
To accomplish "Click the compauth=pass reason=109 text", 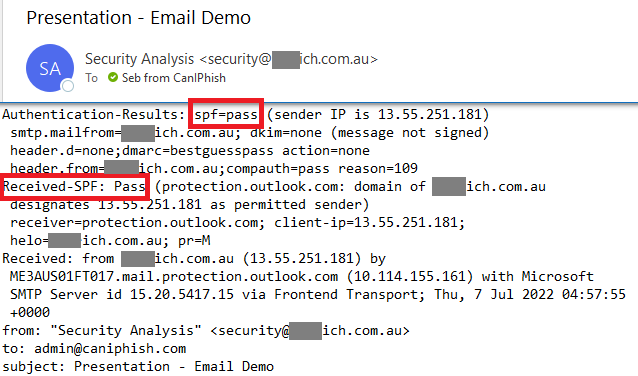I will [x=322, y=168].
